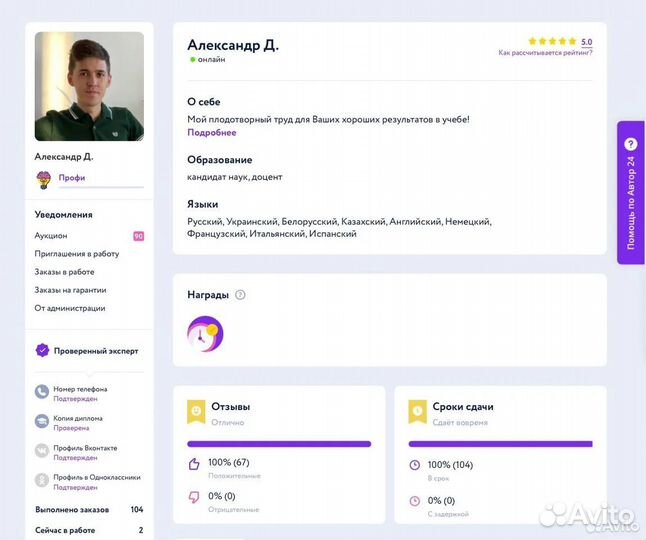This screenshot has height=540, width=646.
Task: Click the С задержкой clock icon
Action: [414, 501]
